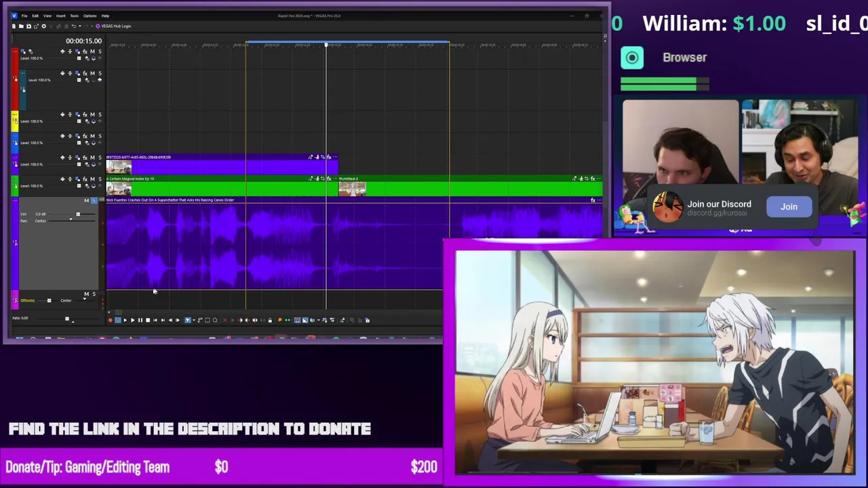The height and width of the screenshot is (488, 868).
Task: Mute the yellow video track
Action: tap(92, 115)
